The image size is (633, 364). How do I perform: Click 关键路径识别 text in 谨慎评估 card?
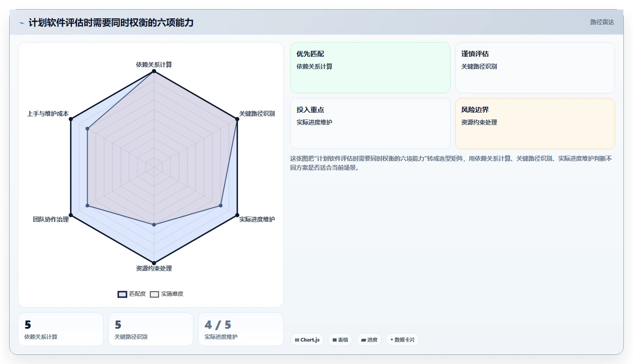479,66
